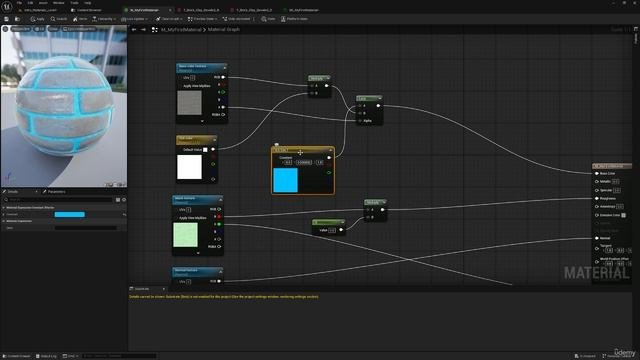Click the M_MyFirstMaterial breadcrumb
640x360 pixels.
[181, 30]
